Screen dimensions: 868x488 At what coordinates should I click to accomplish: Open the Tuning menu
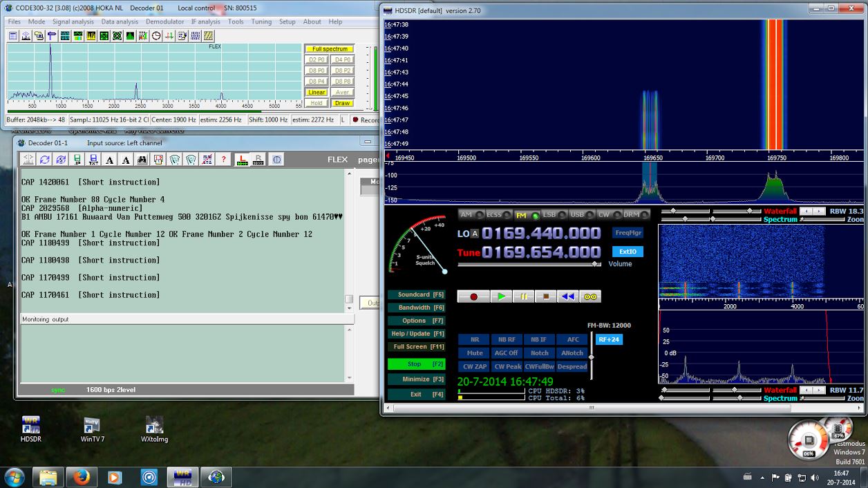point(261,21)
